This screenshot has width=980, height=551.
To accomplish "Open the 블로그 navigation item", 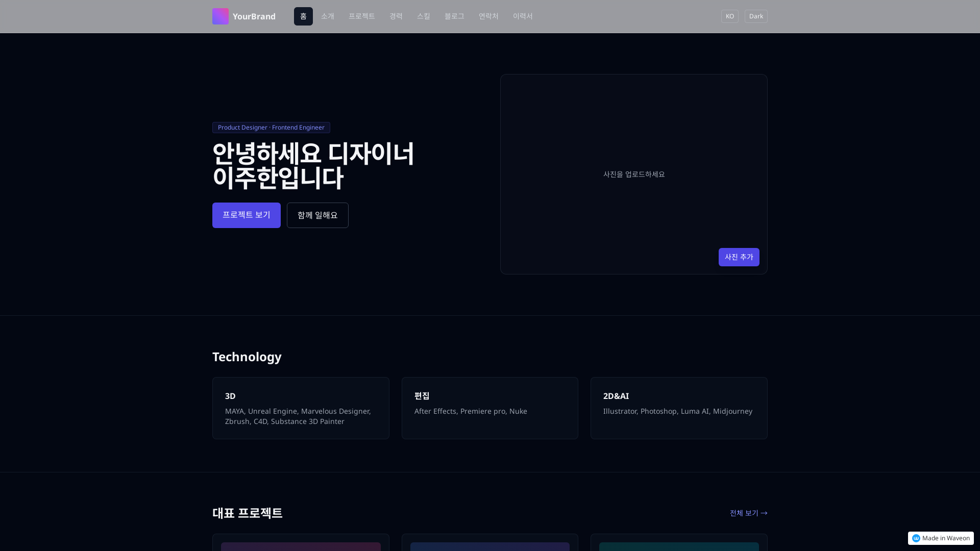I will point(454,16).
